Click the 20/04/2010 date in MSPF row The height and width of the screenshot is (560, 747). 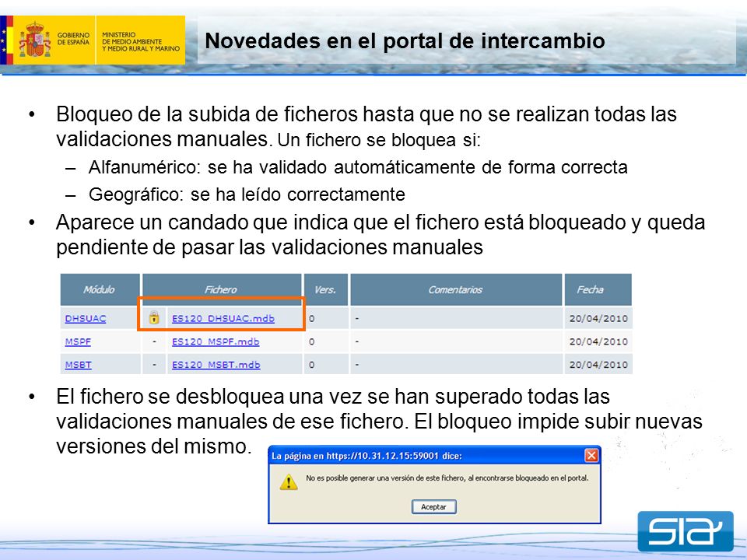click(x=598, y=341)
